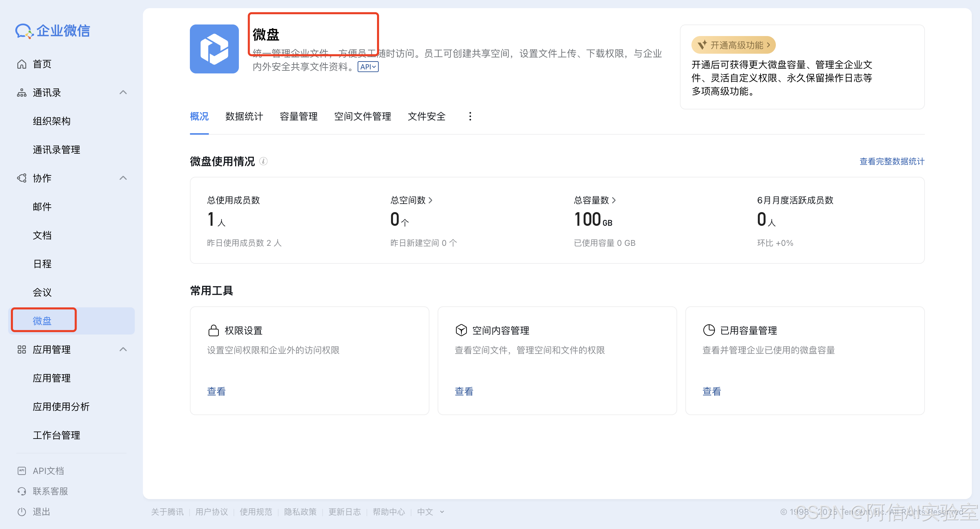Switch to the 数据统计 tab

(244, 116)
